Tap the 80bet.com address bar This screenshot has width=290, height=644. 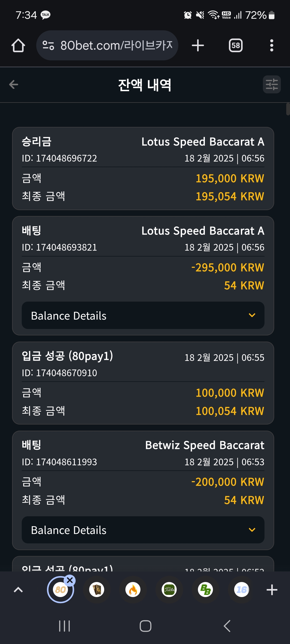tap(107, 45)
